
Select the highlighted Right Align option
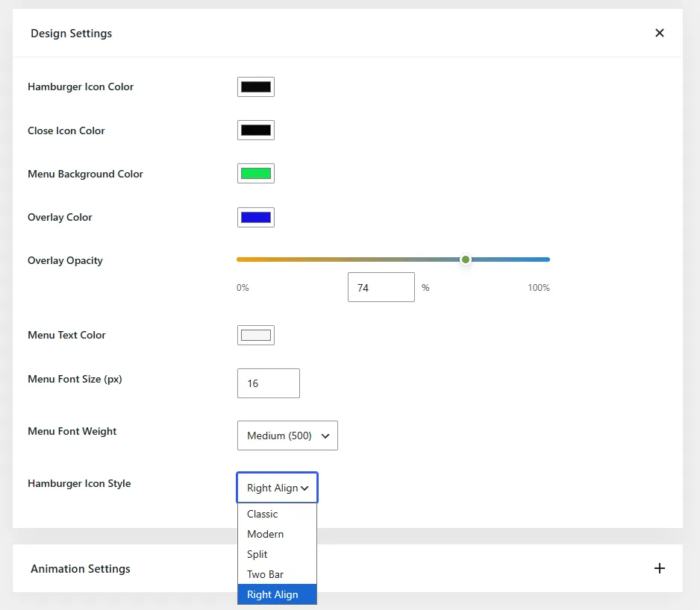(277, 594)
